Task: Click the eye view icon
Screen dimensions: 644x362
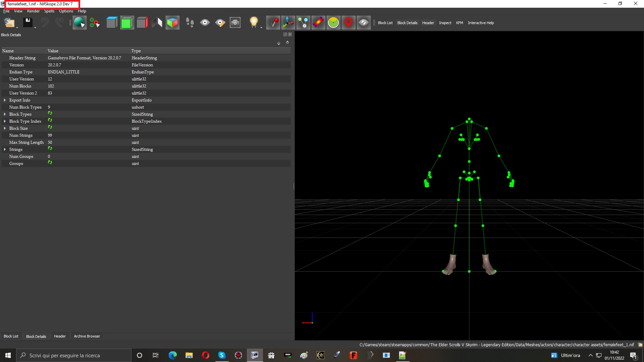Action: click(205, 23)
